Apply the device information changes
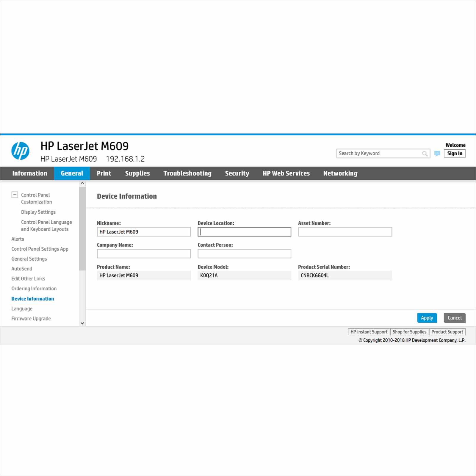The height and width of the screenshot is (476, 476). point(427,318)
